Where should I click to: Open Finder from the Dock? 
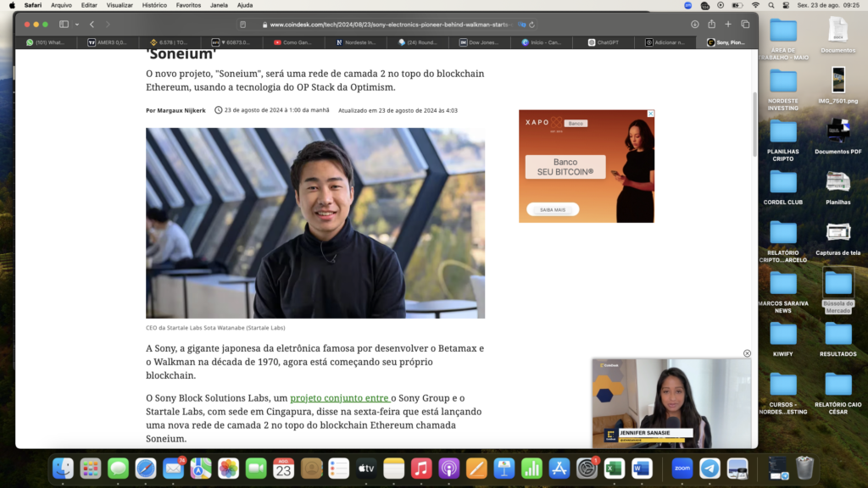coord(63,469)
